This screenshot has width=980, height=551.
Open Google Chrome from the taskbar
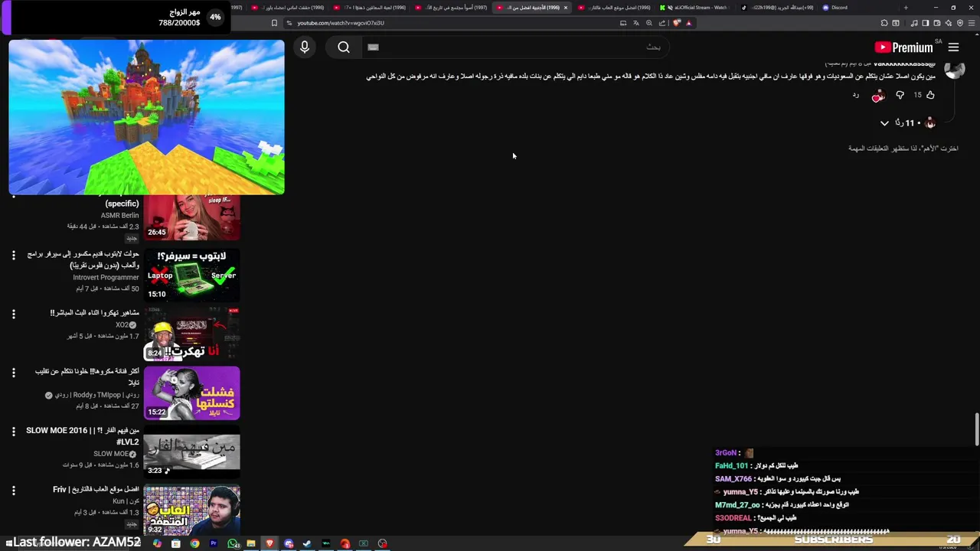[x=194, y=543]
